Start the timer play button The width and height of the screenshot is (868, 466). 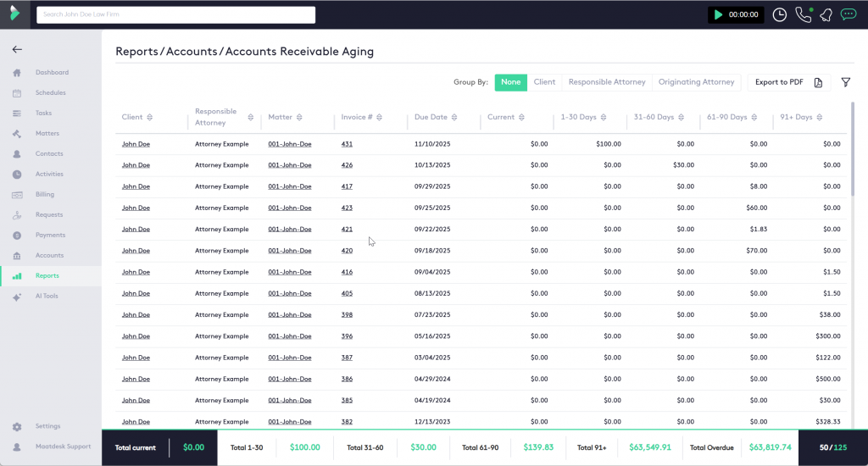719,15
